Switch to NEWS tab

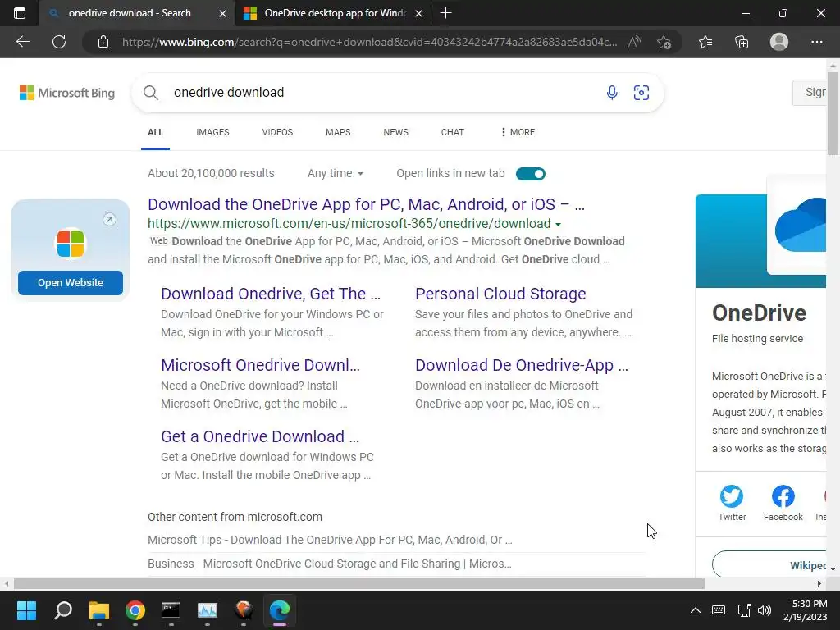click(x=396, y=132)
